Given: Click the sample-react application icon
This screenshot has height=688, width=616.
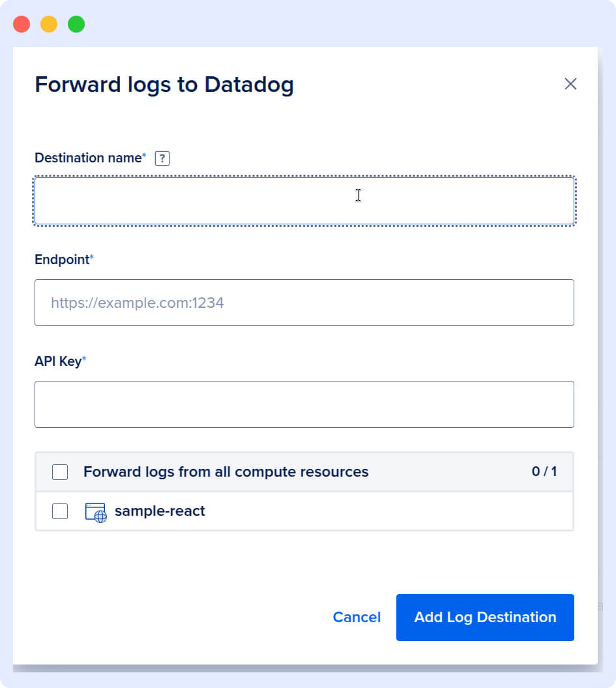Looking at the screenshot, I should (x=95, y=511).
